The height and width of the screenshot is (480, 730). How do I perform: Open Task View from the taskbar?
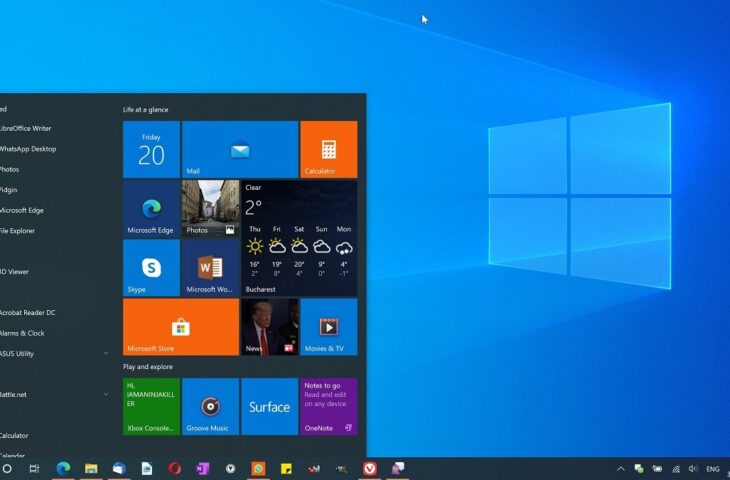point(34,468)
